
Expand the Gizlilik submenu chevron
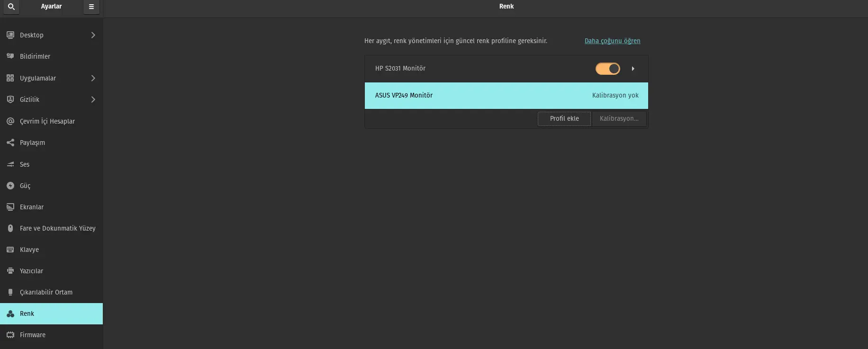(x=93, y=99)
